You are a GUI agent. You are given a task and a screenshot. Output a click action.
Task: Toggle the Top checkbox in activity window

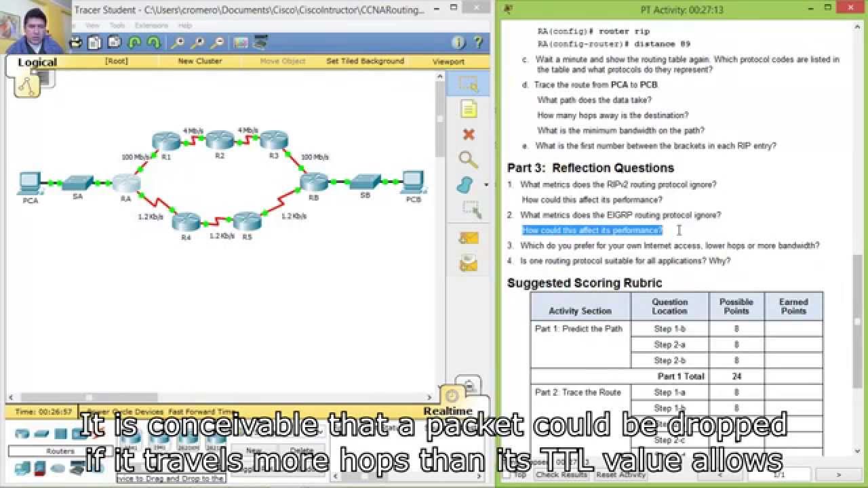click(506, 475)
